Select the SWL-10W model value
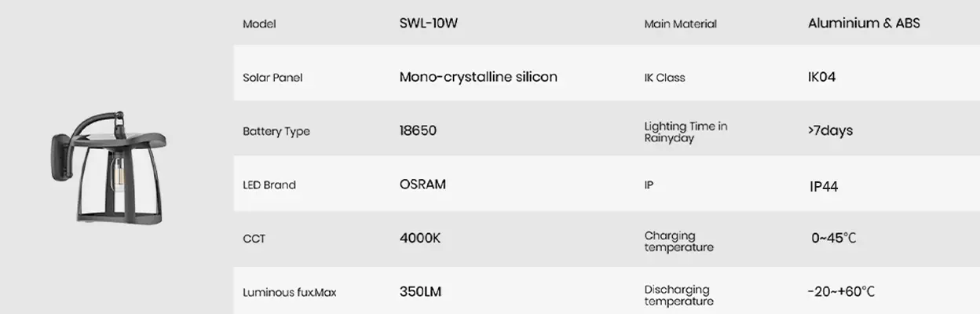The image size is (980, 314). (428, 24)
